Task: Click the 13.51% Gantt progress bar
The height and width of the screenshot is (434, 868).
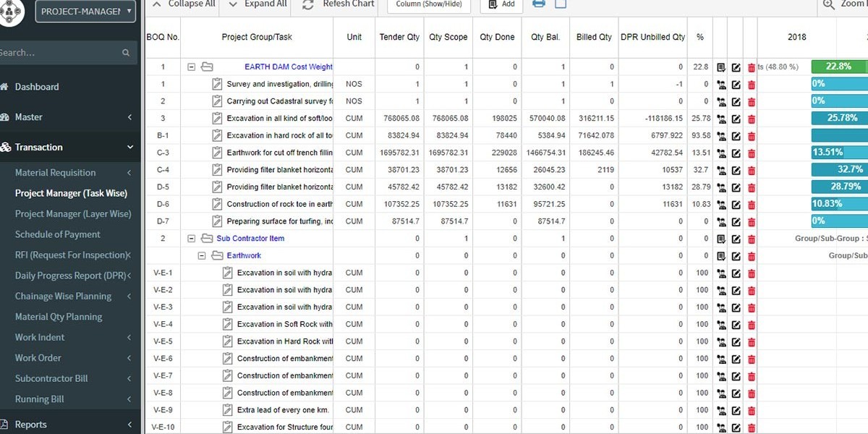Action: [x=839, y=153]
